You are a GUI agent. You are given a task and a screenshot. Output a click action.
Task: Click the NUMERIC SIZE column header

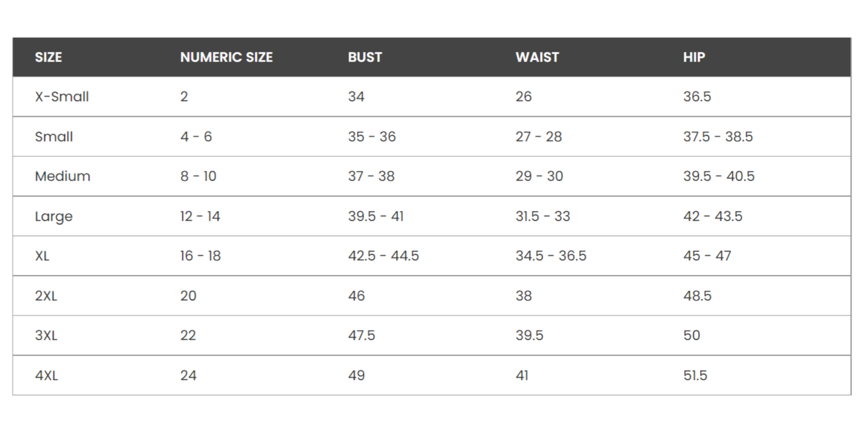(226, 57)
